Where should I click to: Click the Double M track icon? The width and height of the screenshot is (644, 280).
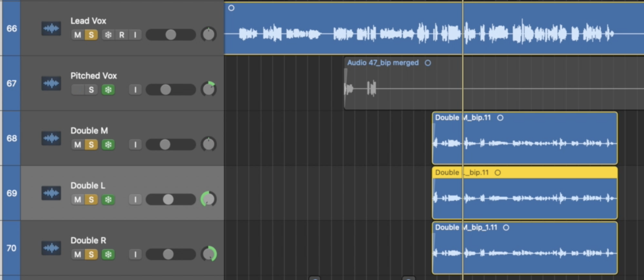click(x=51, y=138)
